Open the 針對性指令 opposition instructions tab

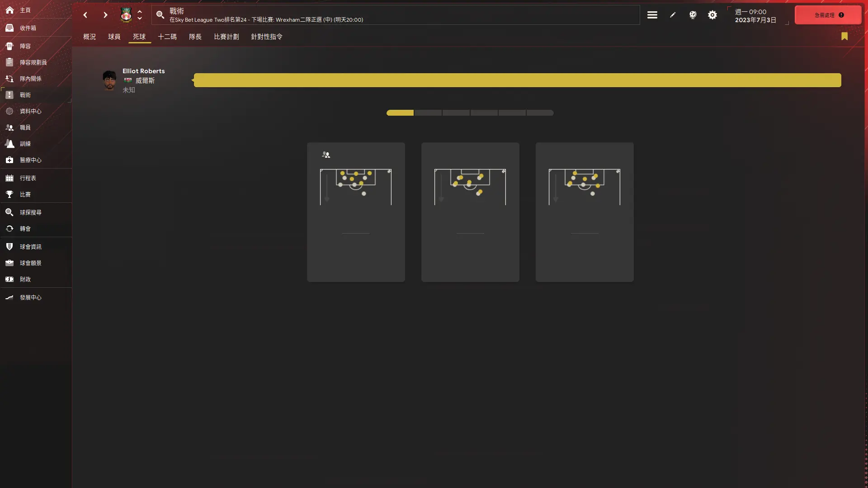pyautogui.click(x=267, y=37)
